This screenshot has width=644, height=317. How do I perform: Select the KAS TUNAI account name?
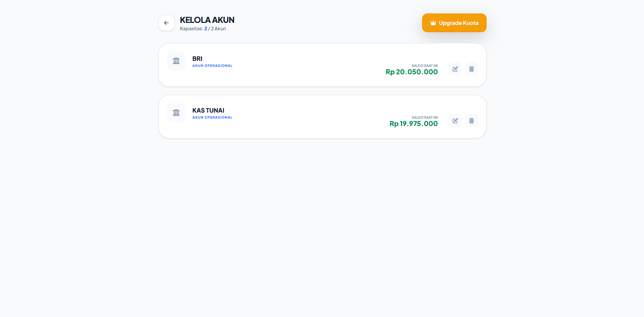pyautogui.click(x=208, y=111)
